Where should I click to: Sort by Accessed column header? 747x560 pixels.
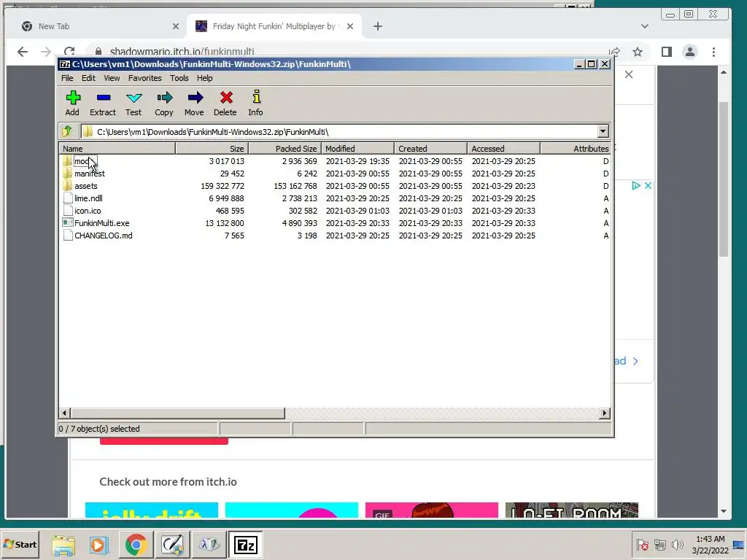pyautogui.click(x=503, y=149)
